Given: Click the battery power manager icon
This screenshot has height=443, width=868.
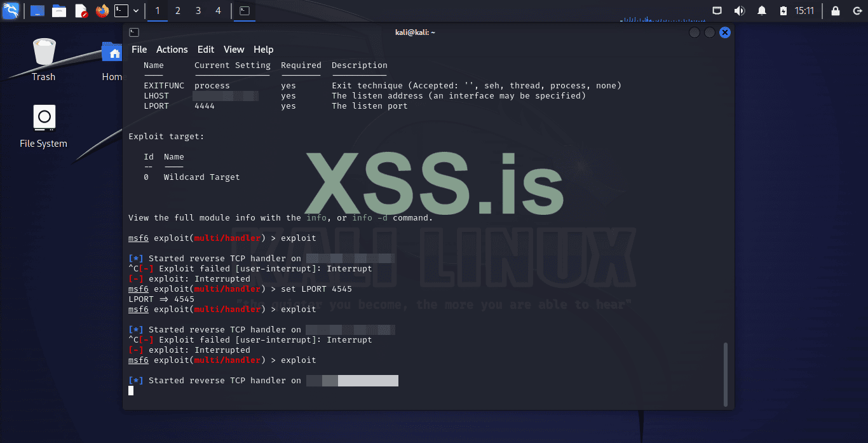Looking at the screenshot, I should click(x=783, y=11).
